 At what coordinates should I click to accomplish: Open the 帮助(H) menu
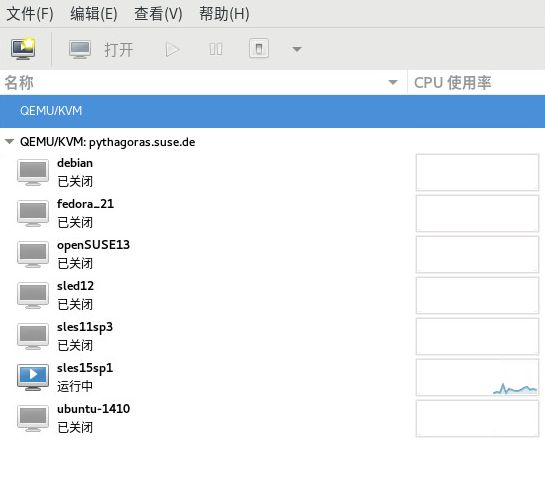224,14
